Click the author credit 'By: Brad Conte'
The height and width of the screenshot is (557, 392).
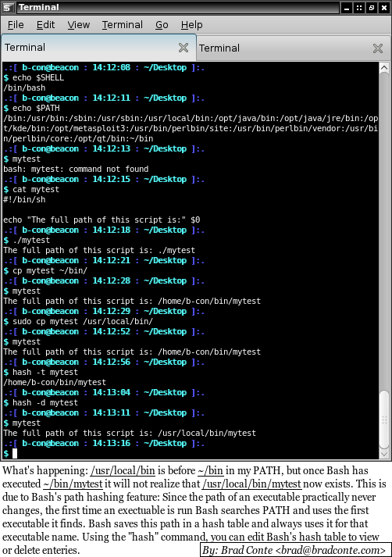click(238, 550)
